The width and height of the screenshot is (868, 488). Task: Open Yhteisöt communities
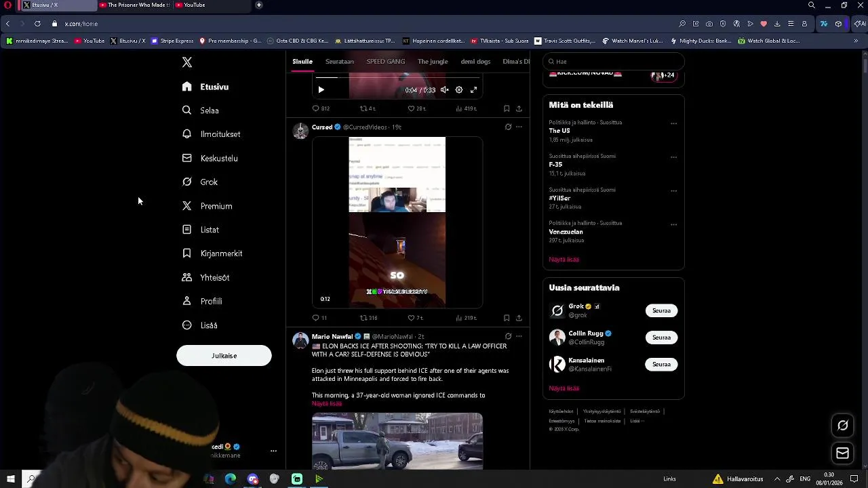click(205, 277)
